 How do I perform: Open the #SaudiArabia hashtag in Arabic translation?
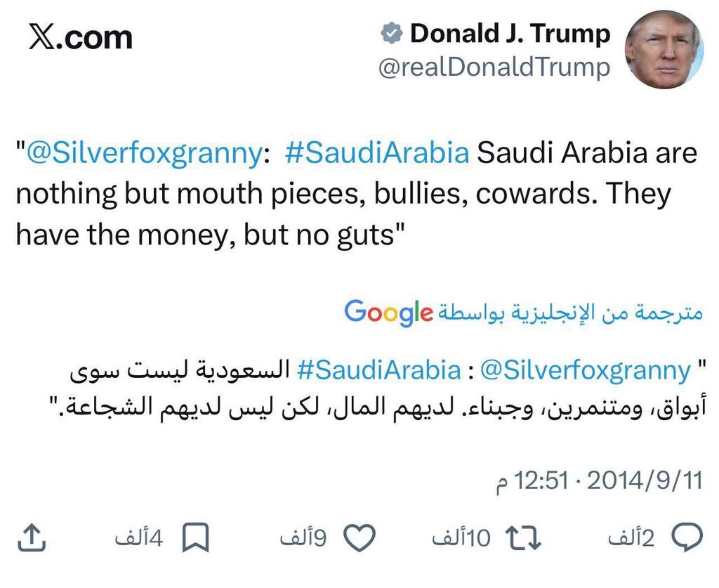pos(379,370)
